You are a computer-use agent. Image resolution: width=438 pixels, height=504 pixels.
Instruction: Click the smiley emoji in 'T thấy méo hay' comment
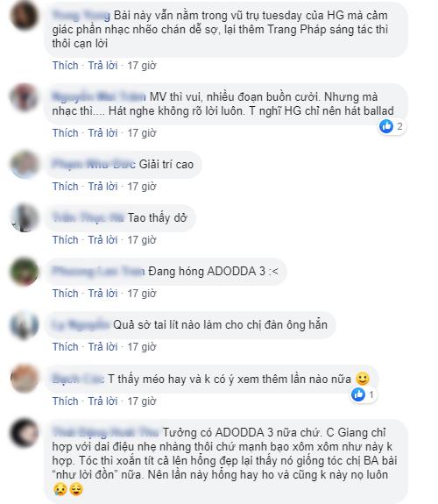point(363,379)
